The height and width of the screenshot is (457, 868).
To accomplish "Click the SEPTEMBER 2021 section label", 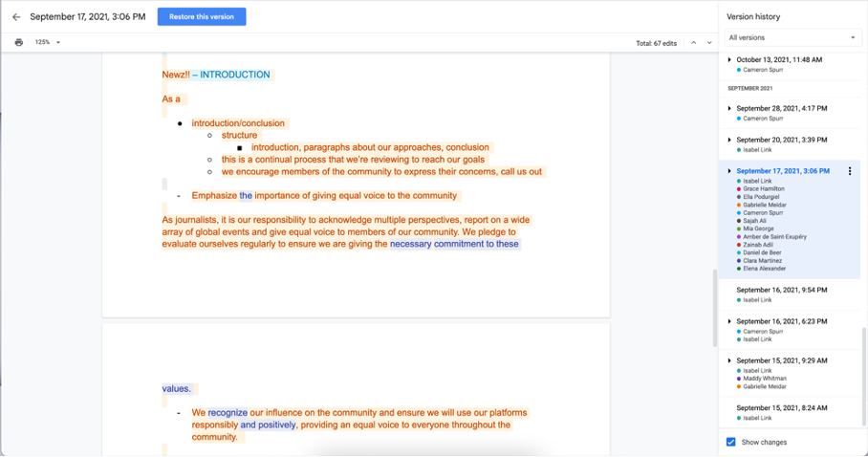I will [x=750, y=89].
